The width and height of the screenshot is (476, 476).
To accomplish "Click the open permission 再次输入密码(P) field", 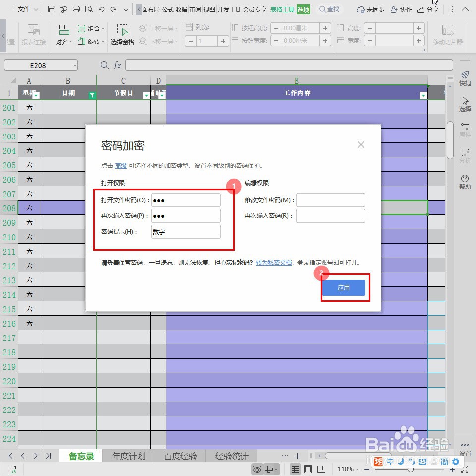I will 186,216.
